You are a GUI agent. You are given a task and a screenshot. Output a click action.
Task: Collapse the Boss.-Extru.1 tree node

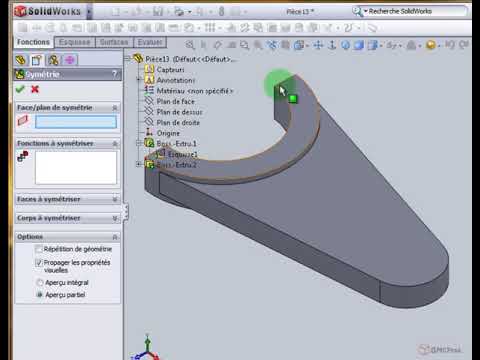pyautogui.click(x=139, y=143)
